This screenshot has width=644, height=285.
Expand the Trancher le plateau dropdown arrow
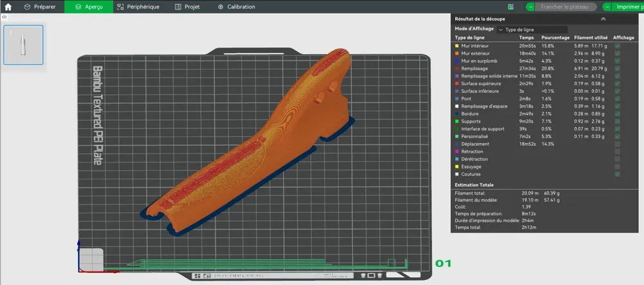(530, 7)
